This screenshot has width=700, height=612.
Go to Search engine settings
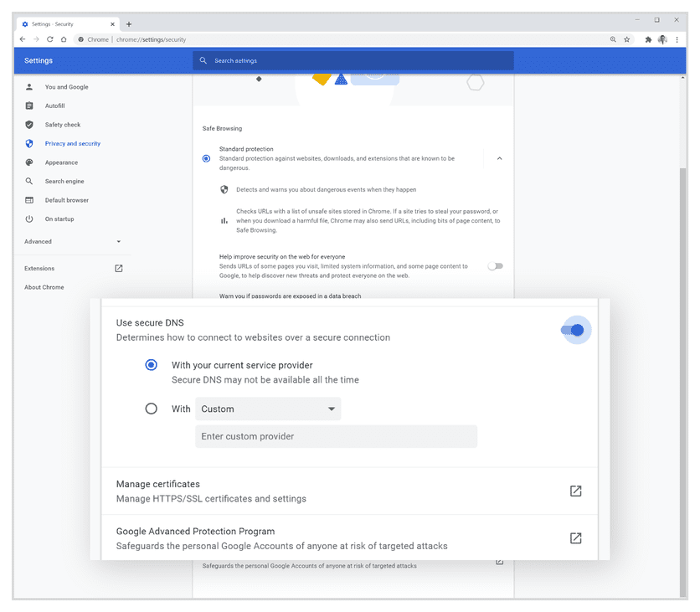pos(64,182)
